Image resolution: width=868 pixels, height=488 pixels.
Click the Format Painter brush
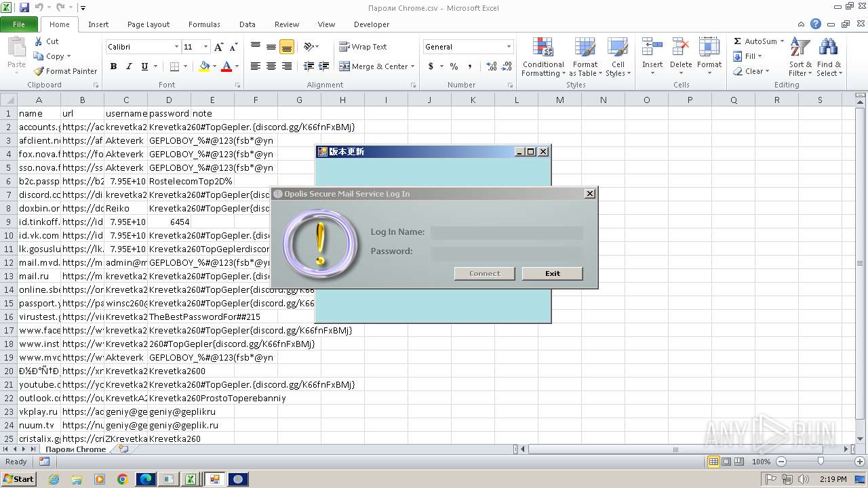pyautogui.click(x=39, y=71)
